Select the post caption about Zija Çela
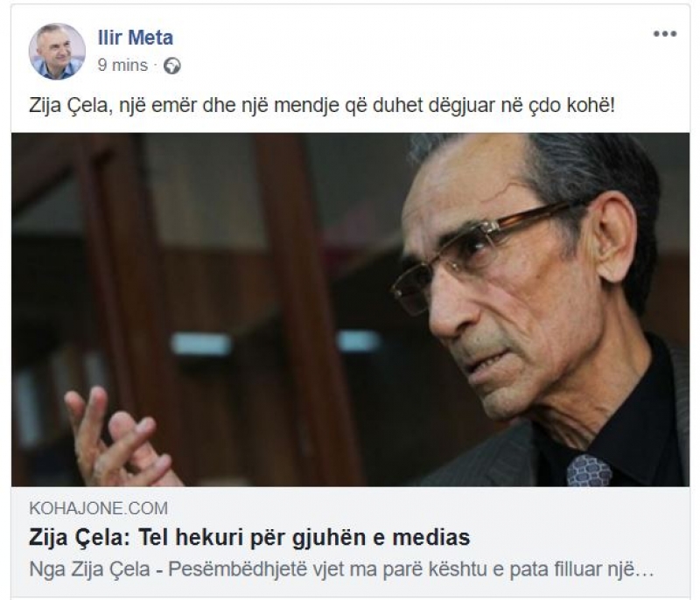This screenshot has width=700, height=600. tap(322, 106)
